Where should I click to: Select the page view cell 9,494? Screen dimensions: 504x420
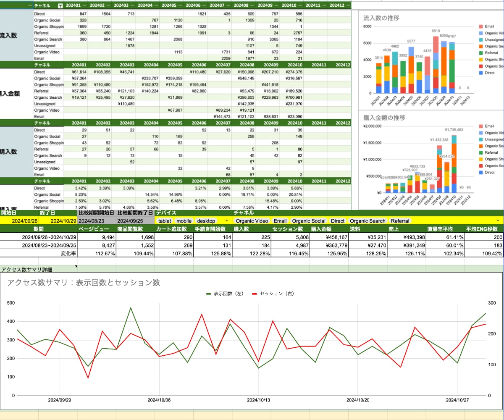point(97,237)
